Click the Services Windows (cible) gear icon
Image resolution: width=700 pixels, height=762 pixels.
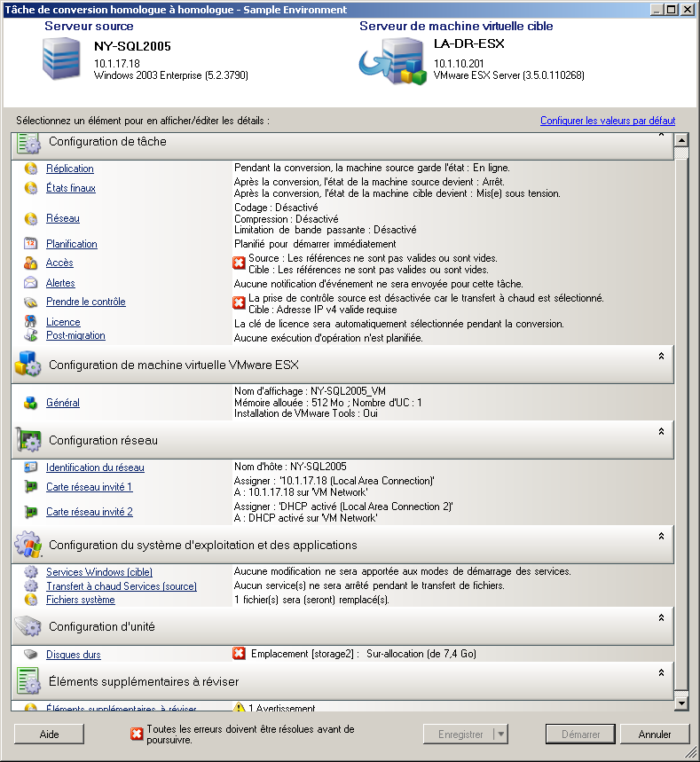tap(31, 572)
